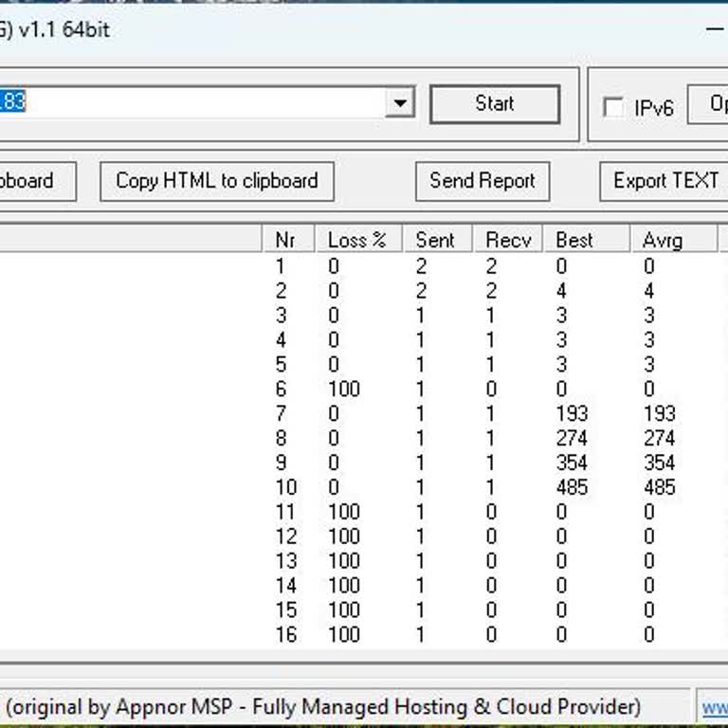Screen dimensions: 728x728
Task: Click the Sent value 1 for hop 12
Action: click(x=420, y=537)
